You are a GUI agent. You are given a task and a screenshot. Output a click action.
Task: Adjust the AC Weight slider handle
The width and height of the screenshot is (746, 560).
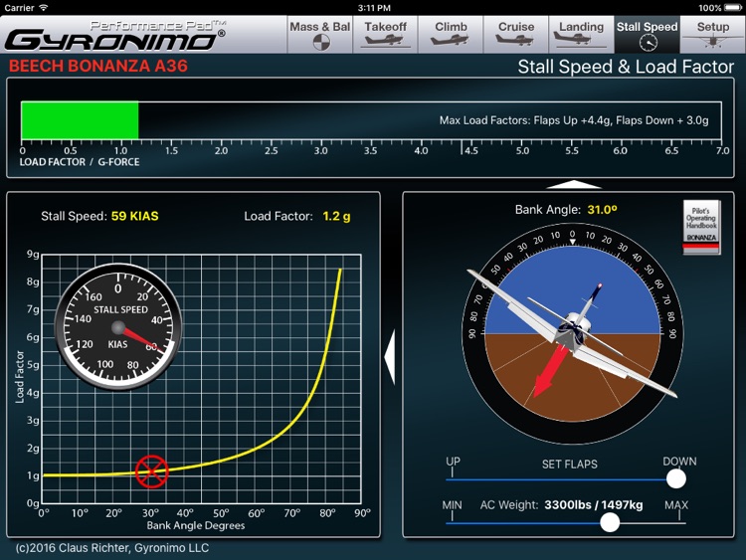click(x=610, y=522)
